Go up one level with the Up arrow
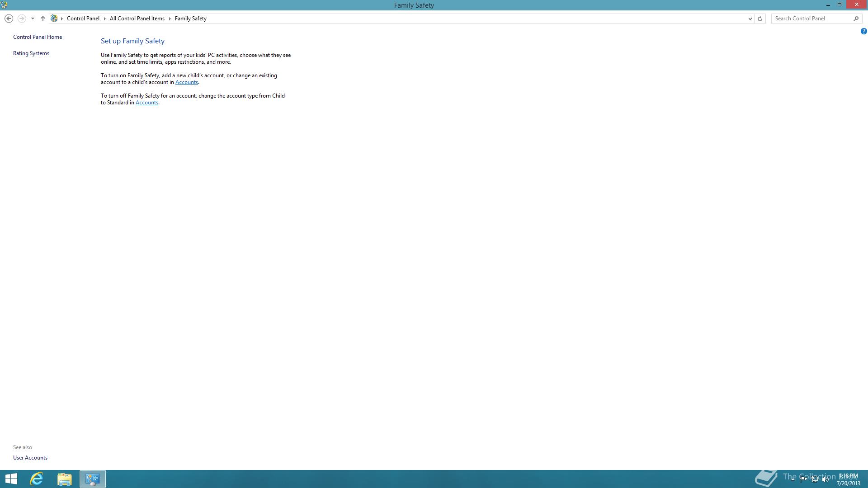This screenshot has height=488, width=868. coord(43,19)
